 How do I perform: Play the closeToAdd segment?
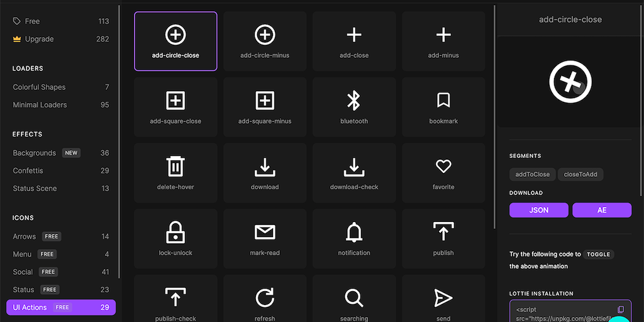pyautogui.click(x=580, y=174)
